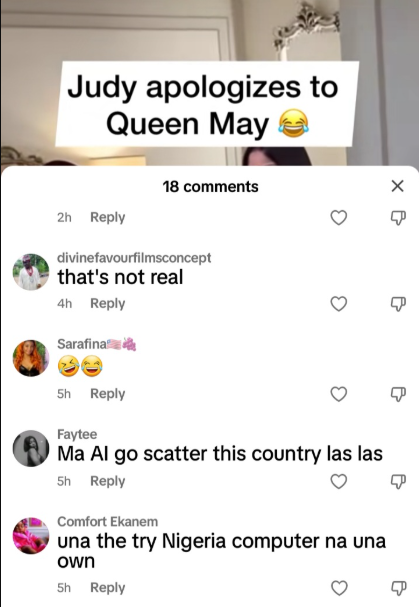Image resolution: width=419 pixels, height=607 pixels.
Task: Dislike the topmost 2h comment
Action: click(x=398, y=218)
